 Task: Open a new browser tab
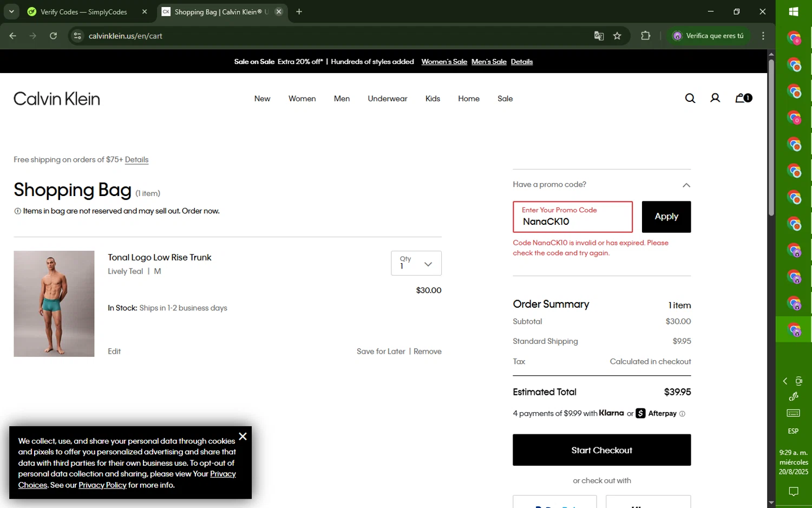[299, 12]
